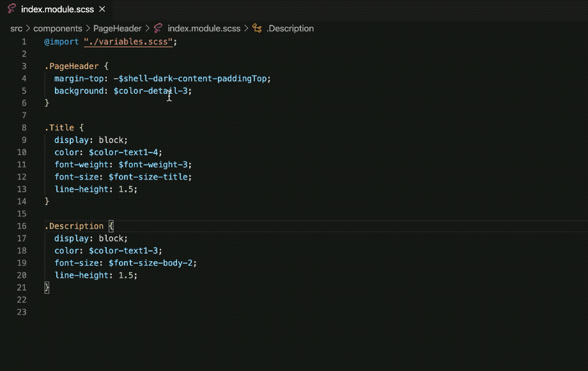Click line-height property on line 20
The image size is (588, 371).
[81, 275]
